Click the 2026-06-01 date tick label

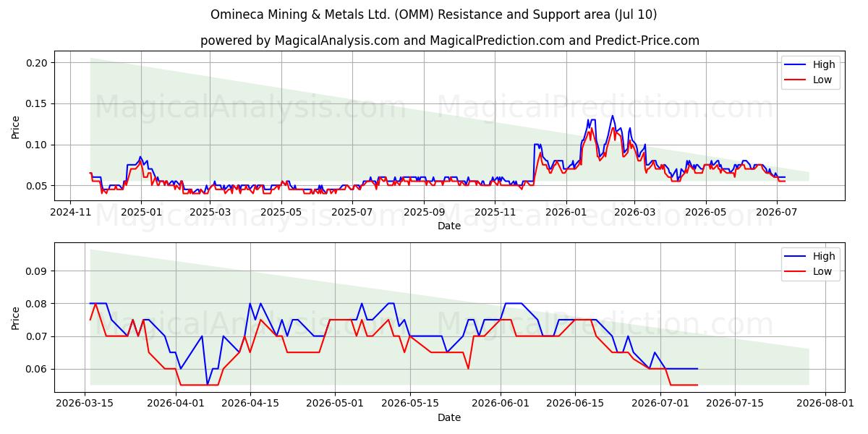coord(501,404)
